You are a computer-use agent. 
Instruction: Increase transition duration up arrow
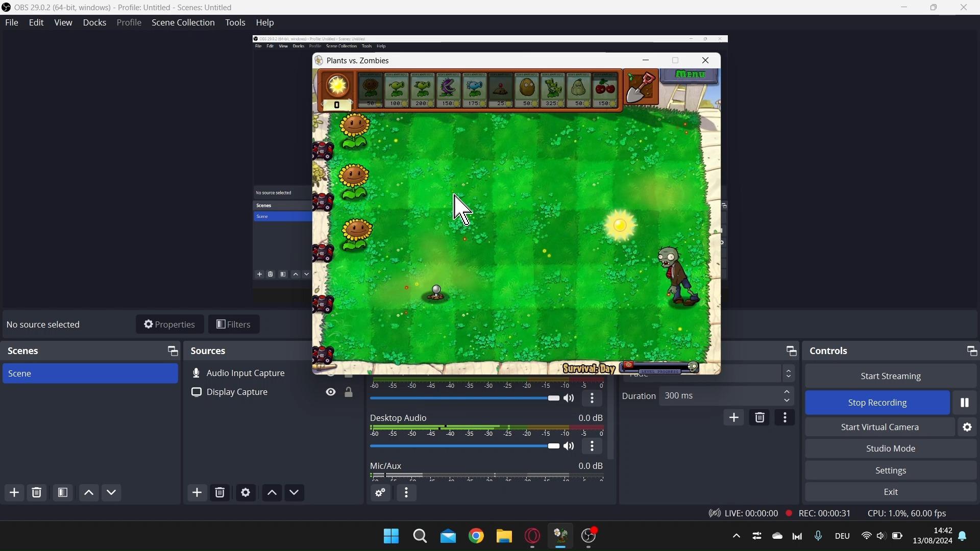[x=788, y=392]
